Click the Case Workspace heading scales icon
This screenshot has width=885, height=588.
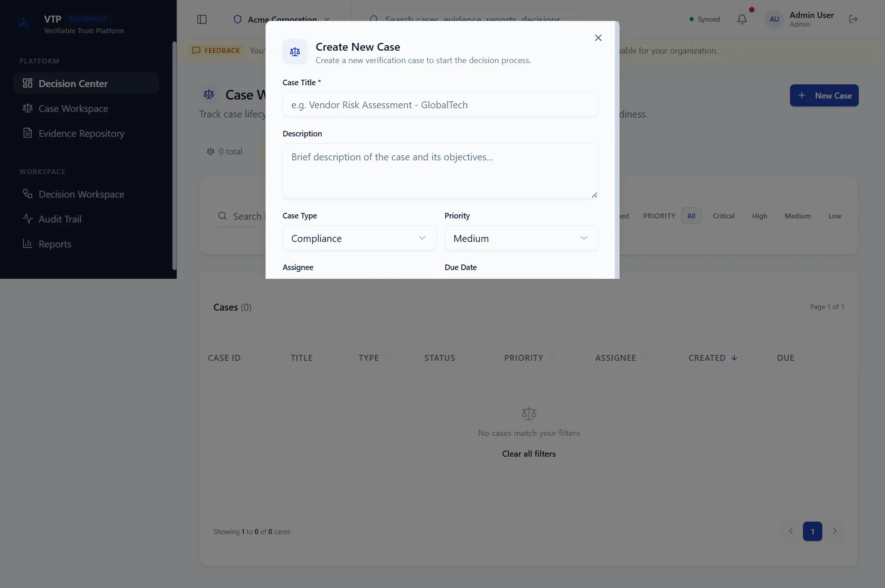[209, 94]
